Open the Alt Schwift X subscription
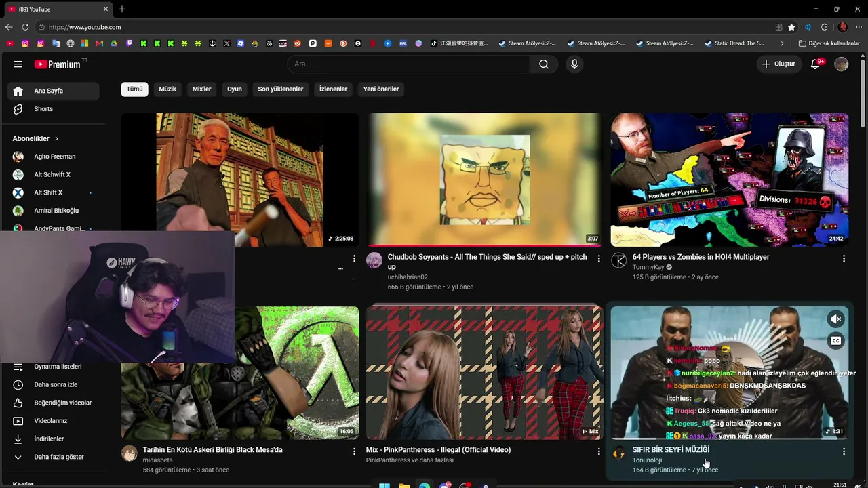Viewport: 868px width, 488px height. [x=54, y=175]
